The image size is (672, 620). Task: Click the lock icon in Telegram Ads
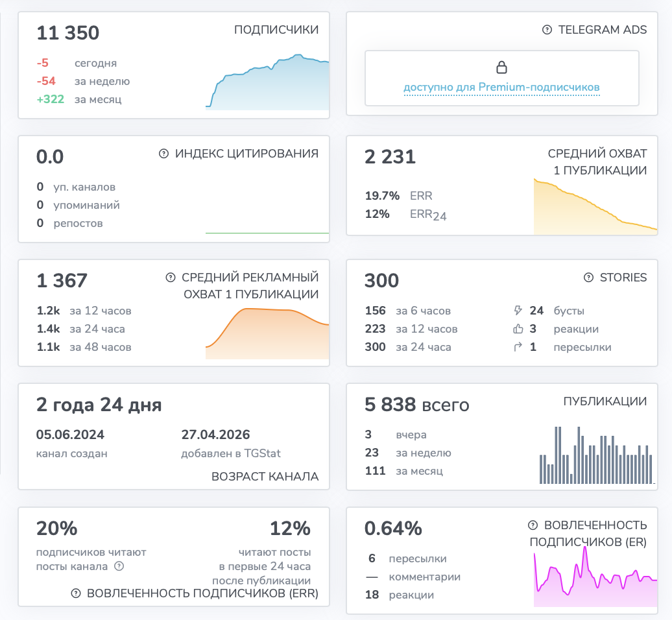[x=501, y=67]
